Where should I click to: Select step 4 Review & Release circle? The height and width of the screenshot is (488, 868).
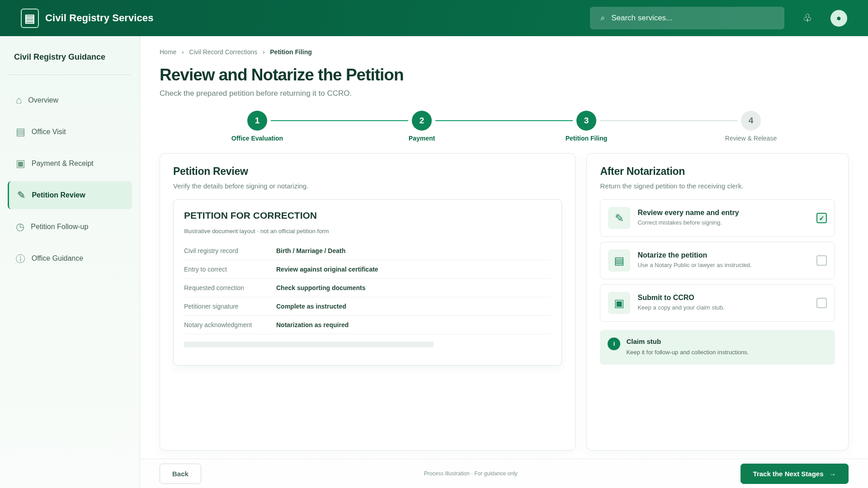click(751, 121)
